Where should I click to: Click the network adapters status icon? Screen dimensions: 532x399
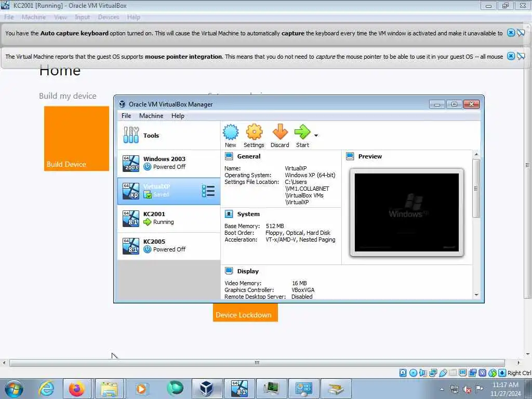click(x=433, y=373)
